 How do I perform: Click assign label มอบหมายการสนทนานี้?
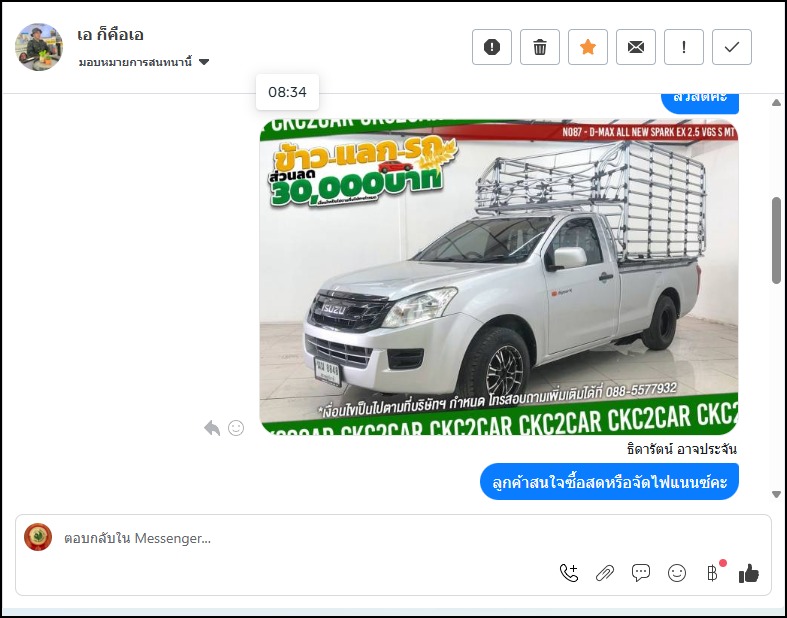pyautogui.click(x=136, y=62)
